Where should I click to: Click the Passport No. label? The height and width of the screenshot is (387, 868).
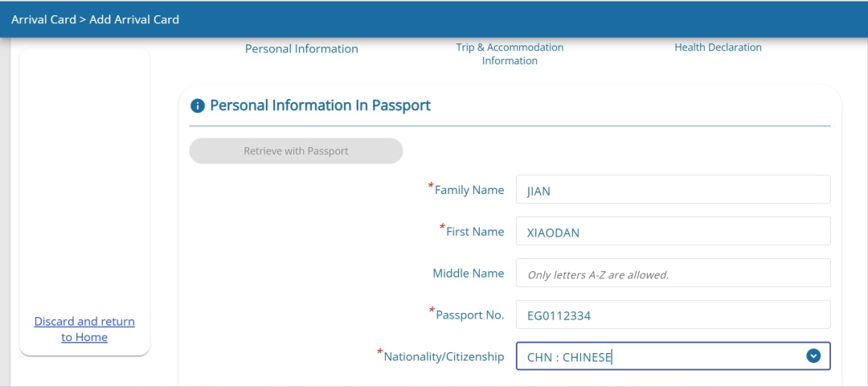point(470,315)
